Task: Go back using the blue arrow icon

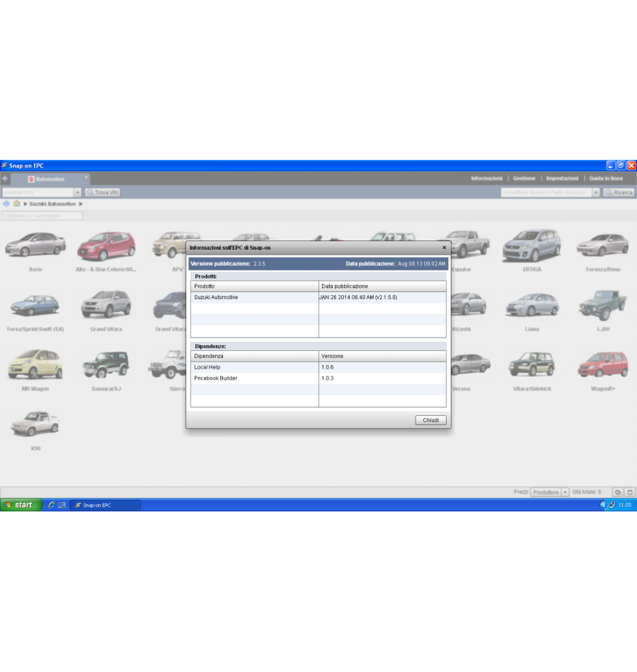Action: 6,204
